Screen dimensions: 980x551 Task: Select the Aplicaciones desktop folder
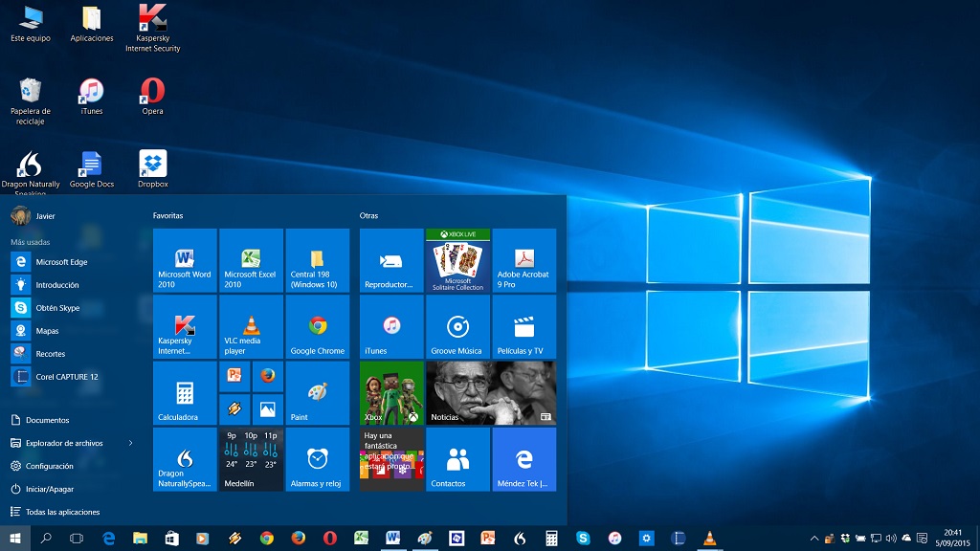click(92, 24)
